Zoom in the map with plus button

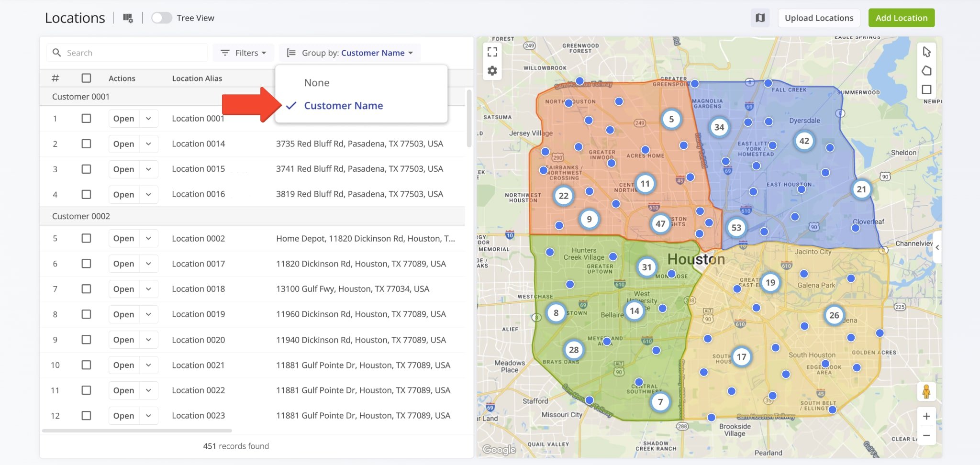pos(926,416)
